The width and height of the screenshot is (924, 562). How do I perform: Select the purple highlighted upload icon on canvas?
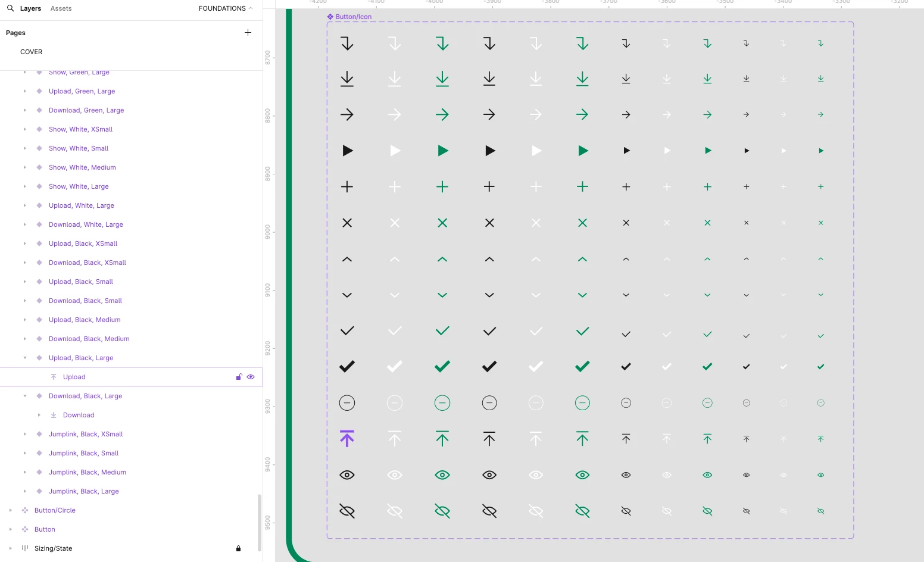coord(347,439)
